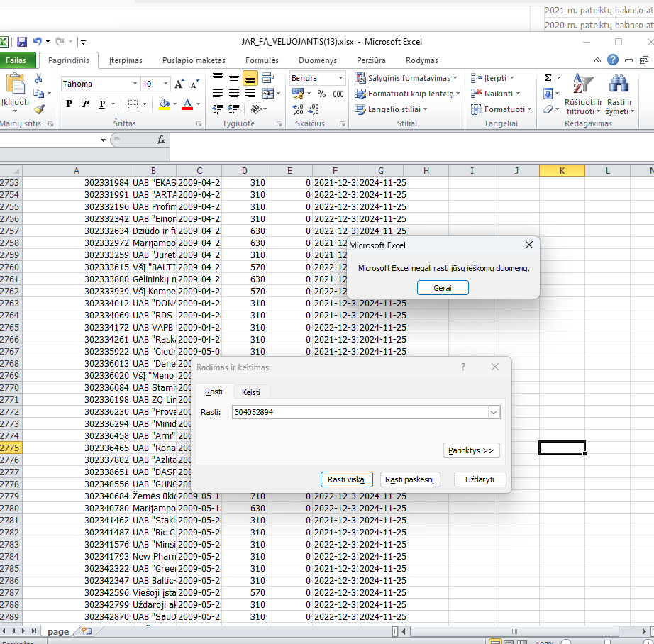Image resolution: width=654 pixels, height=644 pixels.
Task: Toggle italic formatting
Action: click(86, 104)
